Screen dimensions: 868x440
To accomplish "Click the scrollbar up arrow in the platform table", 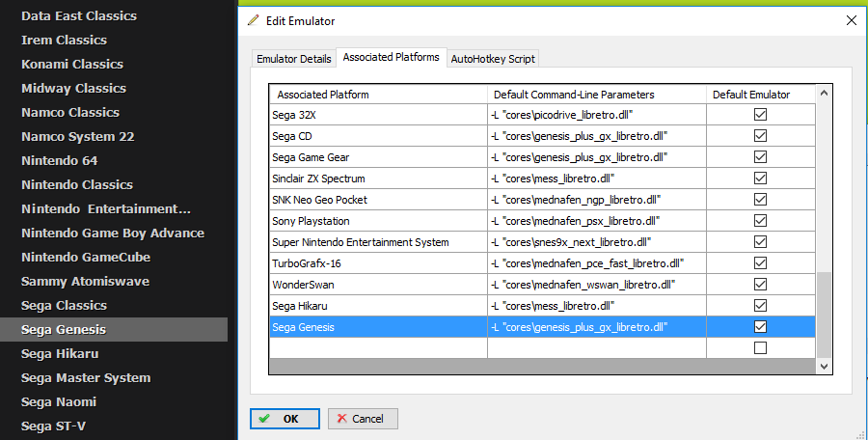I will pos(824,93).
